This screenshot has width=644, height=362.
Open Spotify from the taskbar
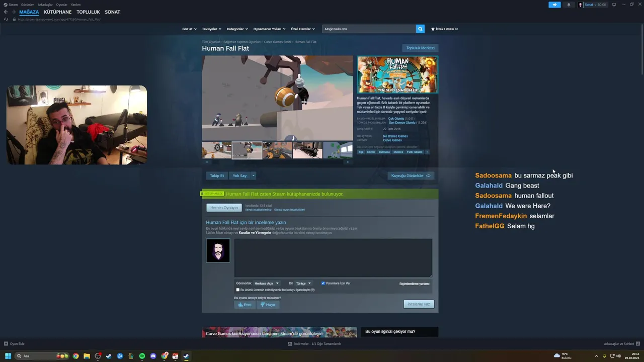coord(142,356)
